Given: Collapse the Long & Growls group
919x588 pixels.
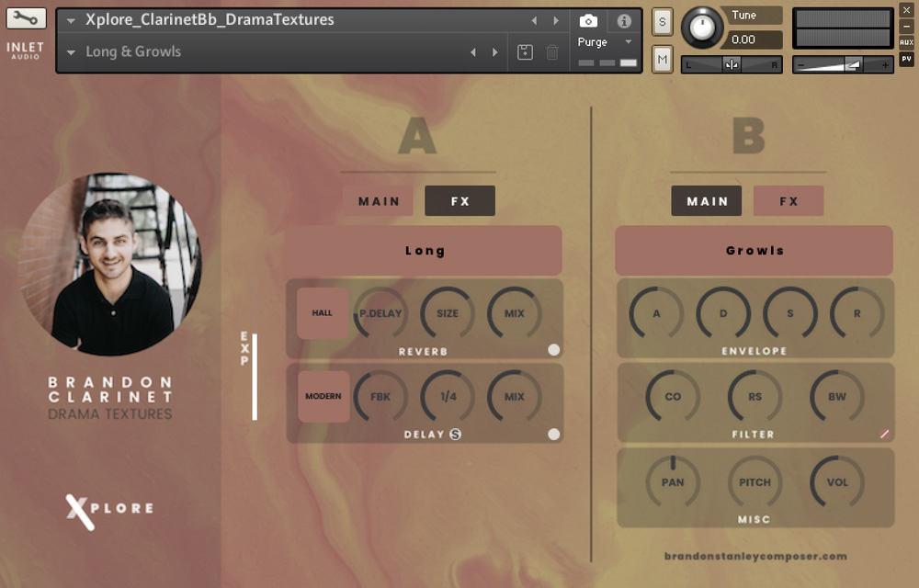Looking at the screenshot, I should [x=70, y=52].
